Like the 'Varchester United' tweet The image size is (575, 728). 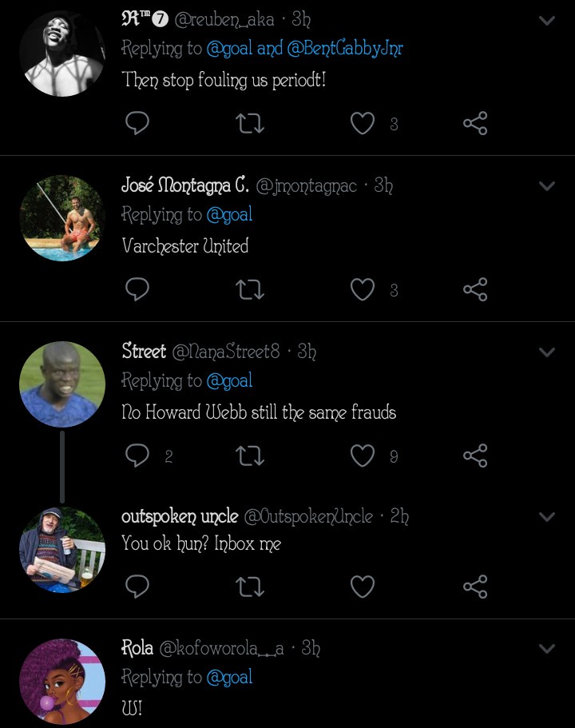[x=363, y=289]
